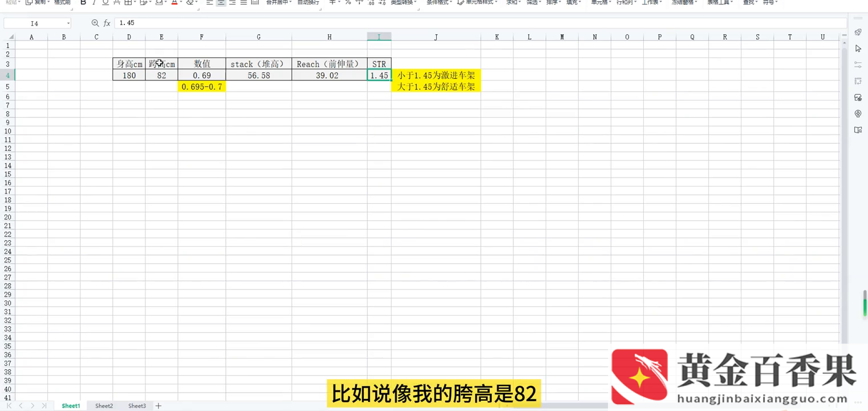Open the sliders settings icon in sidebar

[858, 65]
